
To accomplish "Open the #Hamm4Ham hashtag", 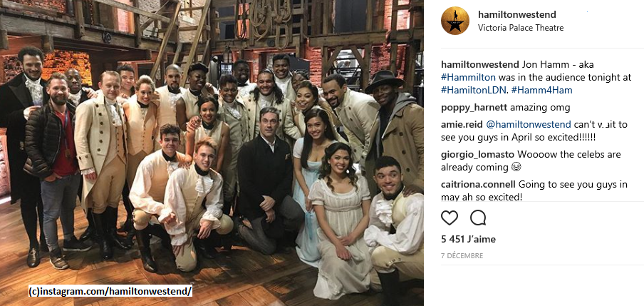I will pyautogui.click(x=539, y=90).
